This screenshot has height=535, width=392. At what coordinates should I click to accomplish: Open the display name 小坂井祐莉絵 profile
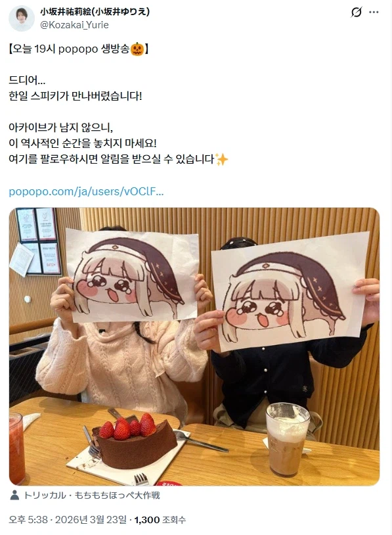tap(95, 12)
